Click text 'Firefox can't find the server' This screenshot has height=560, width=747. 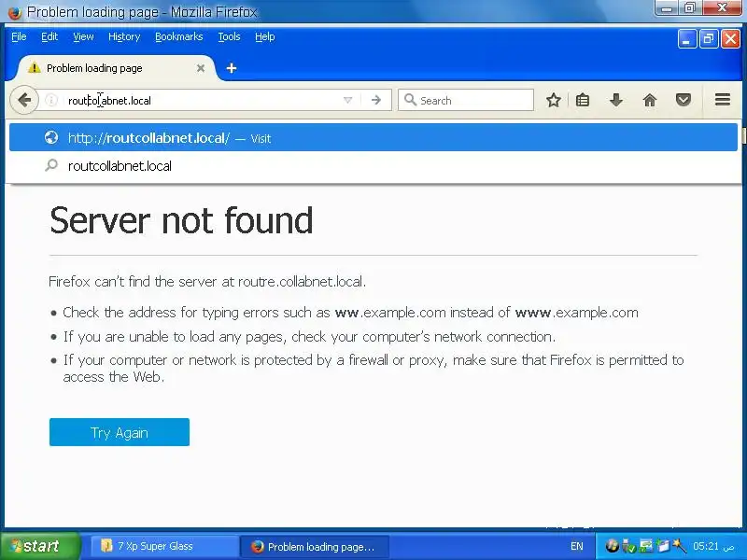[x=207, y=282]
